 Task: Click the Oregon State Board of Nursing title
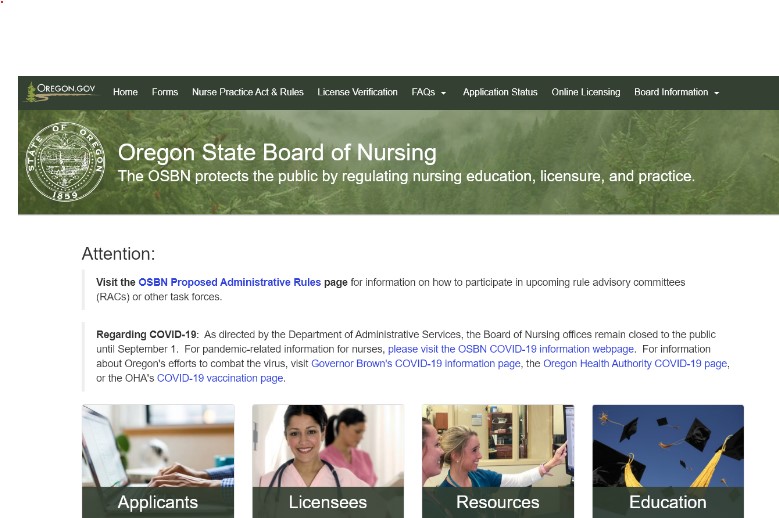coord(277,152)
